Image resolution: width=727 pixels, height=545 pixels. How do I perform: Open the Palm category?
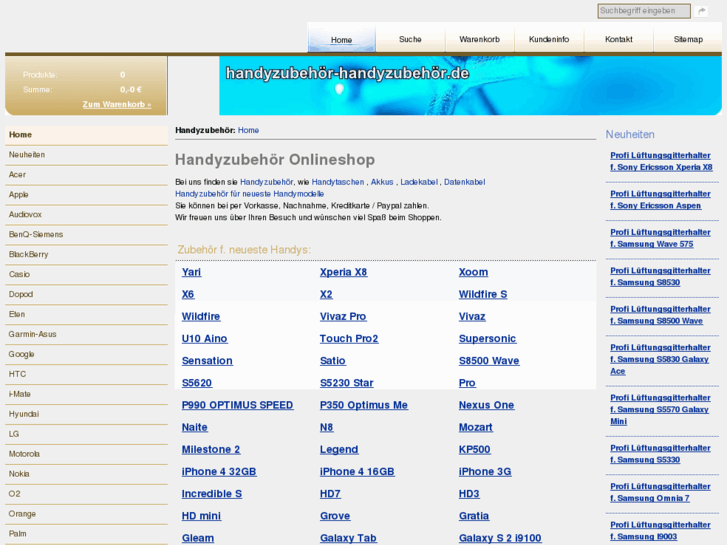click(x=86, y=534)
